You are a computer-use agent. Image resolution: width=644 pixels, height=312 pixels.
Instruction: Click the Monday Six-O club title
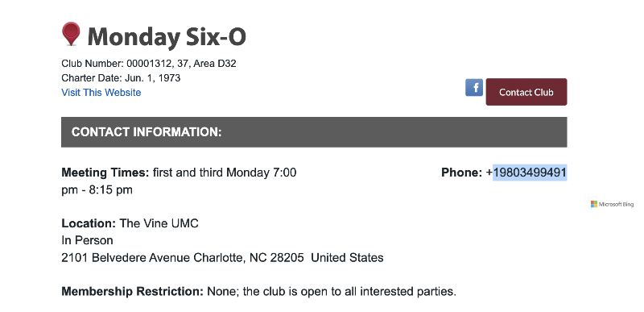[x=167, y=36]
